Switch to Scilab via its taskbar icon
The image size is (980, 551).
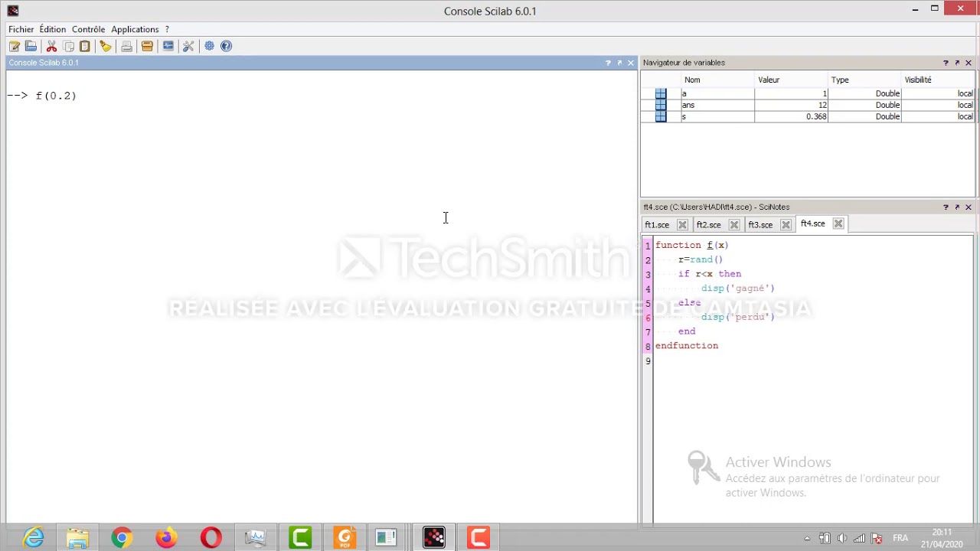433,537
